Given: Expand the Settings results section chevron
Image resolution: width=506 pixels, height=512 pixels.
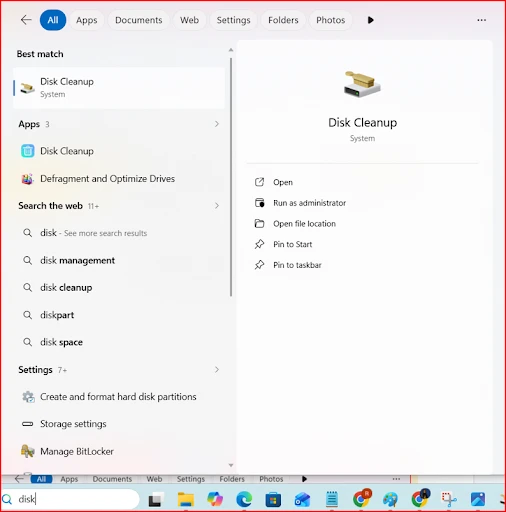Looking at the screenshot, I should point(217,370).
